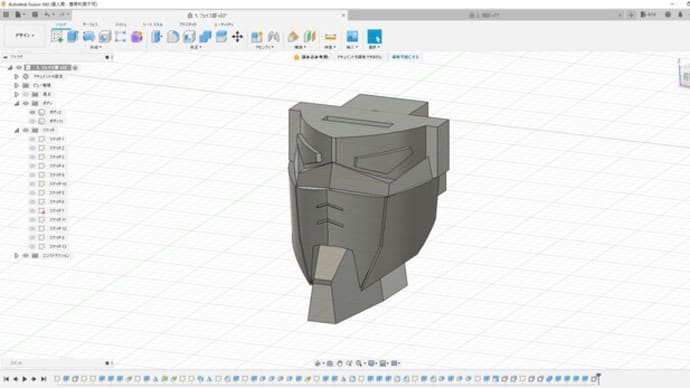The width and height of the screenshot is (690, 388).
Task: Switch to the サーフェス tab
Action: [x=90, y=25]
